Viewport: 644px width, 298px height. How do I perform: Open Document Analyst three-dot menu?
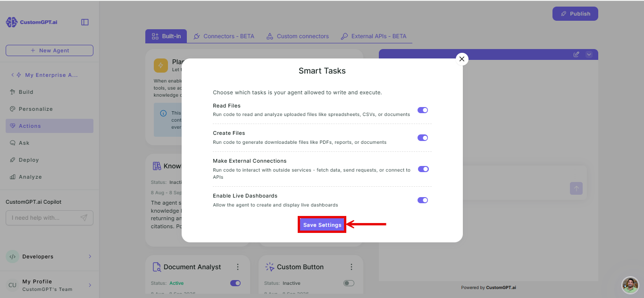point(238,267)
